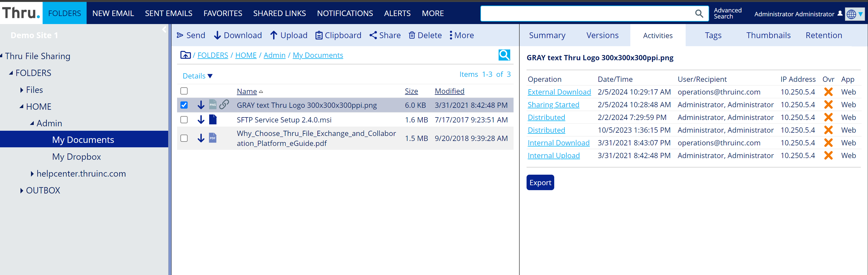The image size is (868, 275).
Task: Click download arrow for SFTP Service Setup file
Action: click(201, 120)
